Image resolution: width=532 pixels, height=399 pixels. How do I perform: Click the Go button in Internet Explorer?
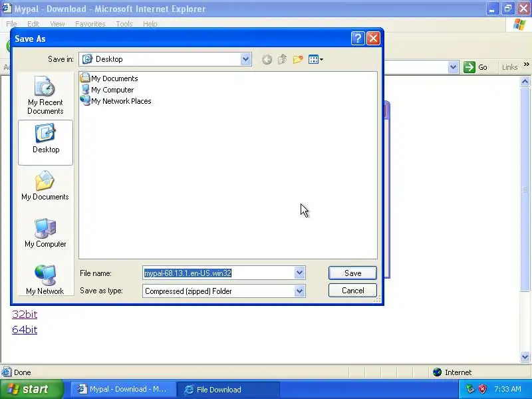(476, 67)
